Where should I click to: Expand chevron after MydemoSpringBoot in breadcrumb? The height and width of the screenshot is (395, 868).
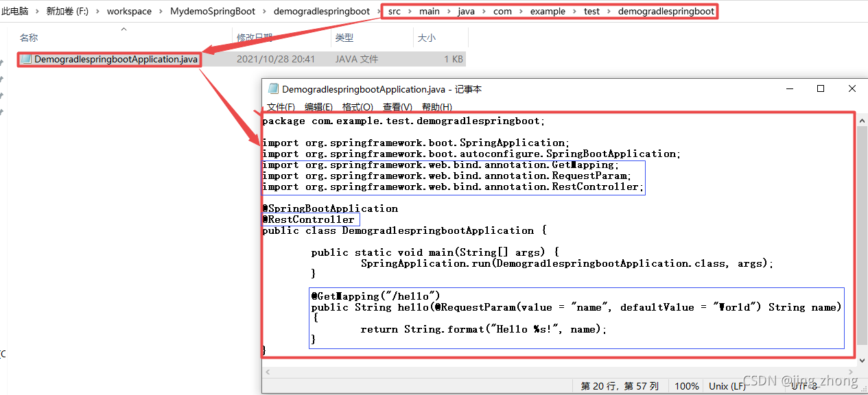pos(264,11)
